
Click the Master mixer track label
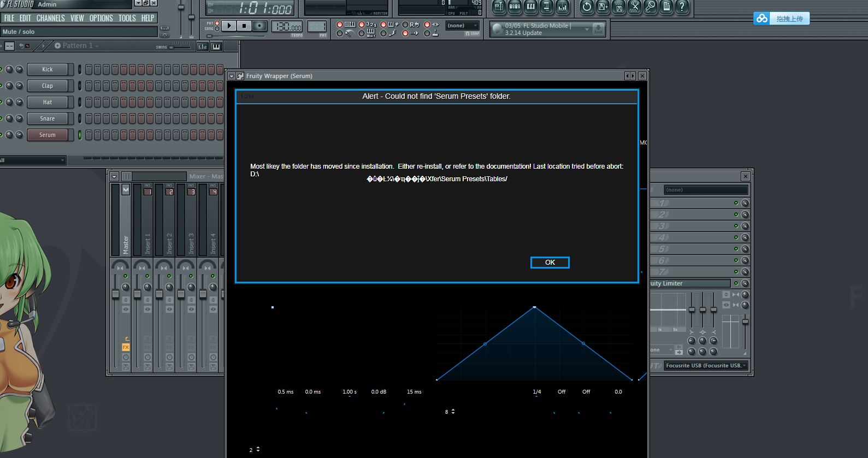(126, 244)
